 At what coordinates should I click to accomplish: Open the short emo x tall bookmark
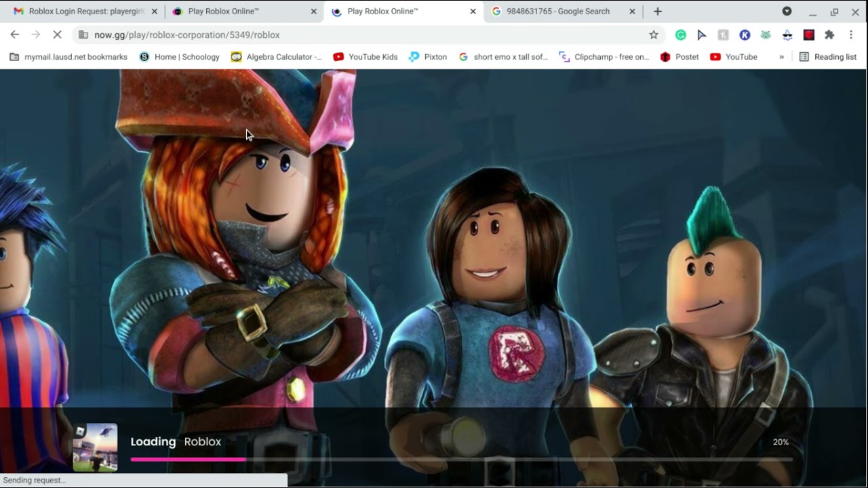coord(503,57)
